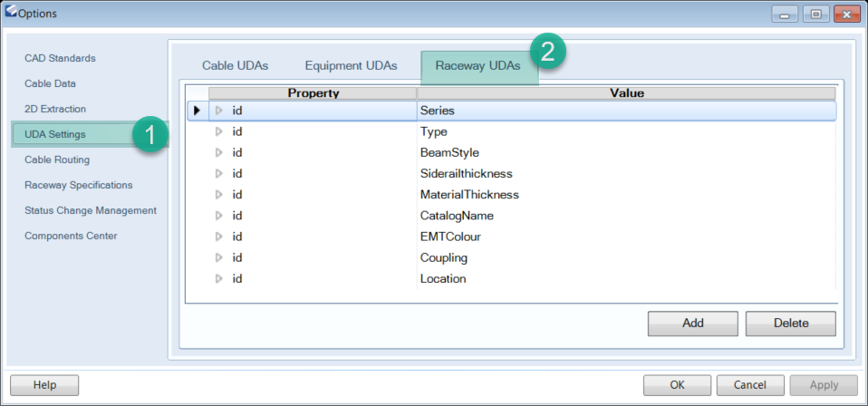Click the Add button

click(692, 323)
